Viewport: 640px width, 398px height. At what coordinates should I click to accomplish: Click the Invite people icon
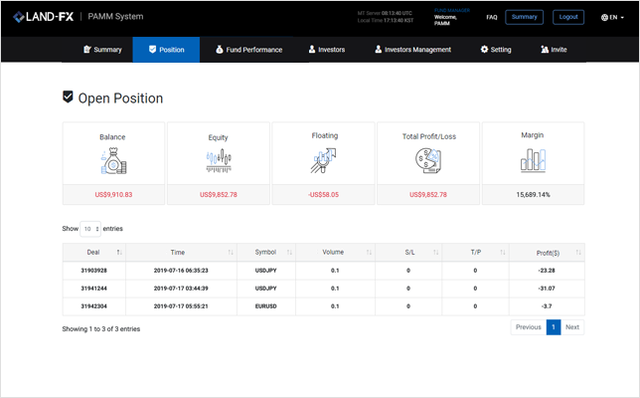[x=544, y=49]
